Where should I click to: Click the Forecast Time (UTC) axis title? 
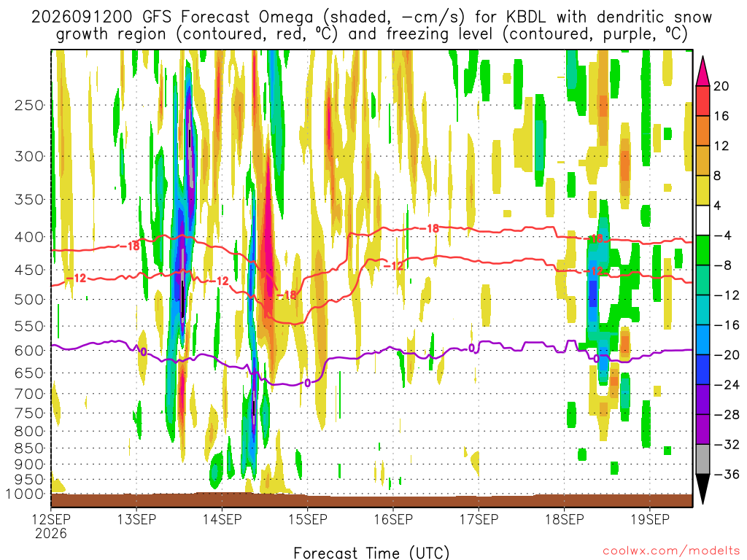pos(371,553)
